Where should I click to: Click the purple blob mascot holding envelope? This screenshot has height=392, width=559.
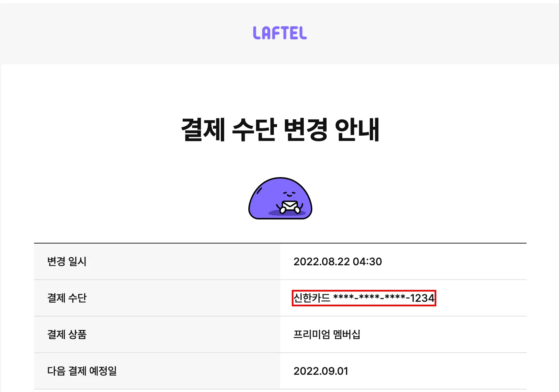point(280,198)
